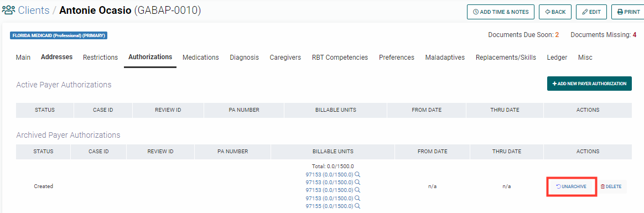Viewport: 644px width, 213px height.
Task: Click the Clients group icon in the breadcrumb
Action: (9, 11)
